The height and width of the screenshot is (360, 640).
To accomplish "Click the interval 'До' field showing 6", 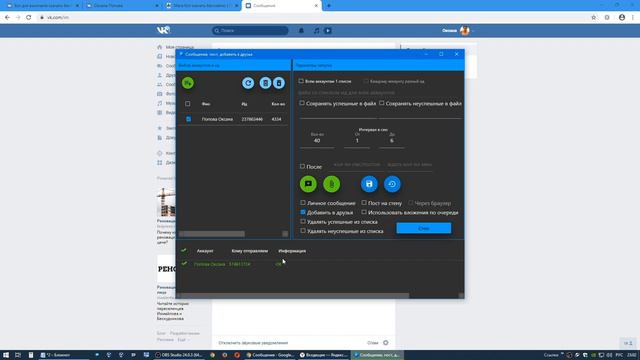I will [392, 140].
